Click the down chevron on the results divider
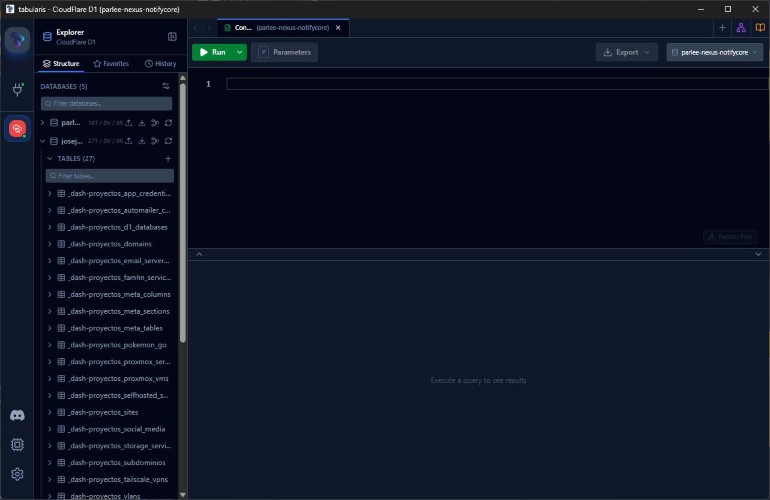Image resolution: width=770 pixels, height=500 pixels. 759,254
